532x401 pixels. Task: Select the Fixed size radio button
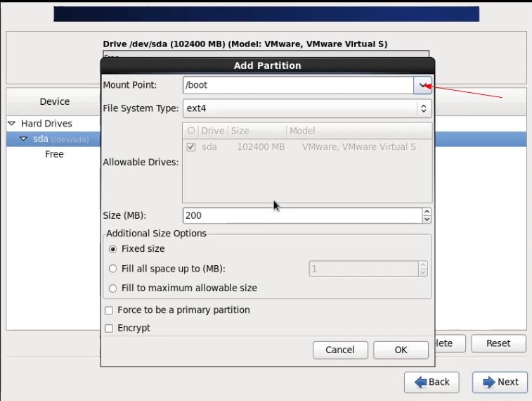[x=112, y=249]
